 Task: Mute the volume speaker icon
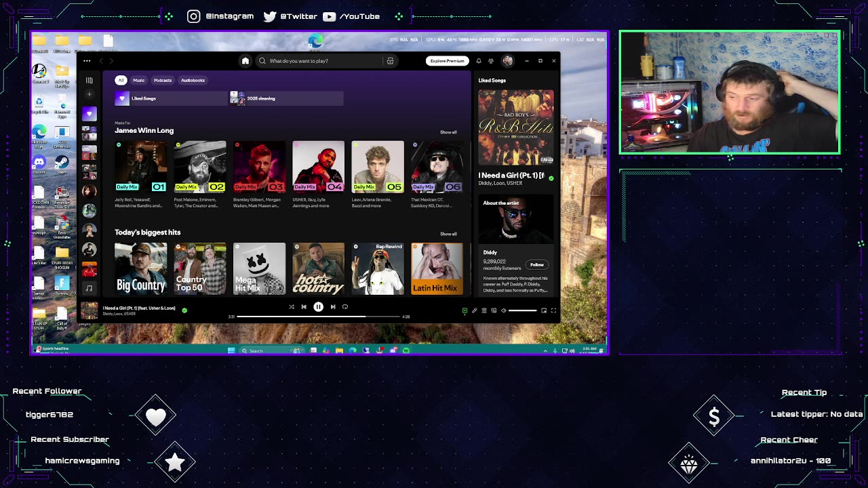click(503, 310)
